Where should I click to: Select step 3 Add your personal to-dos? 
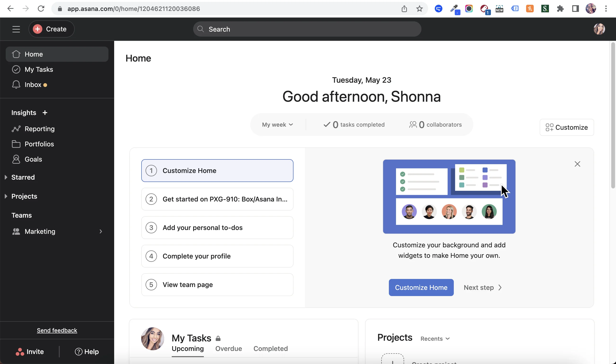click(x=217, y=228)
